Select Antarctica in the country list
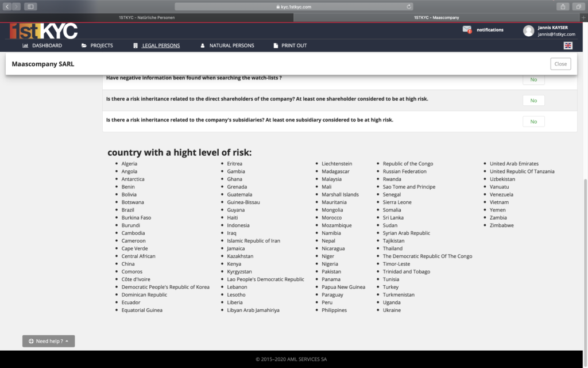 pyautogui.click(x=133, y=179)
